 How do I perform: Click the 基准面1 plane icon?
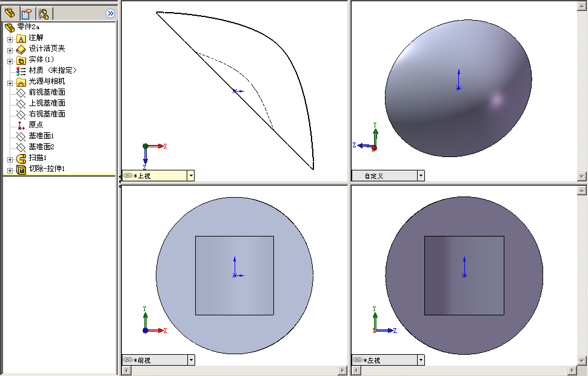21,136
